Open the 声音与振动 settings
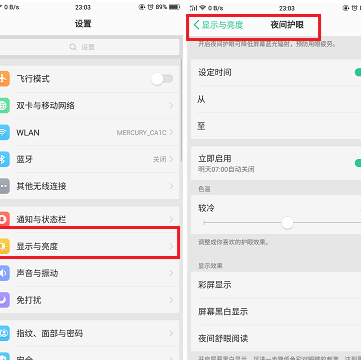Screen dimensions: 361x360 click(x=90, y=273)
